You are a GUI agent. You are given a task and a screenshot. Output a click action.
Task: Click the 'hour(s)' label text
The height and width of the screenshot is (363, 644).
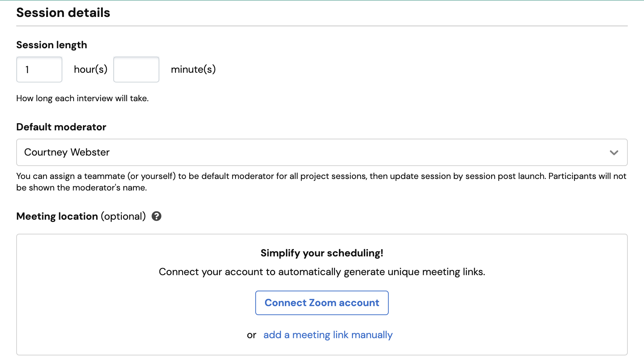click(91, 69)
